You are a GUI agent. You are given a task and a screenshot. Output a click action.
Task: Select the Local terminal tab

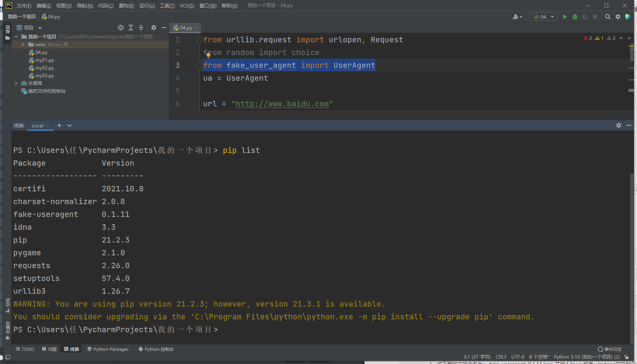coord(37,125)
